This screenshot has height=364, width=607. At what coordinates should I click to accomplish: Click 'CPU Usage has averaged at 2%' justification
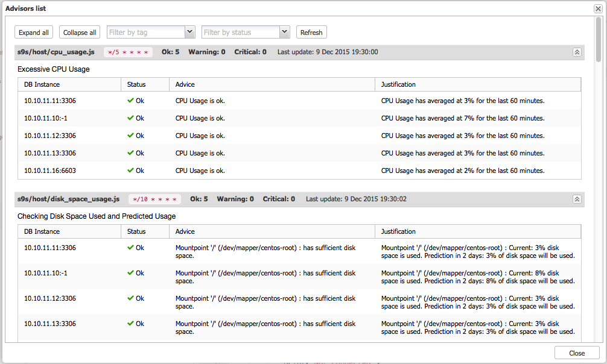tap(463, 171)
